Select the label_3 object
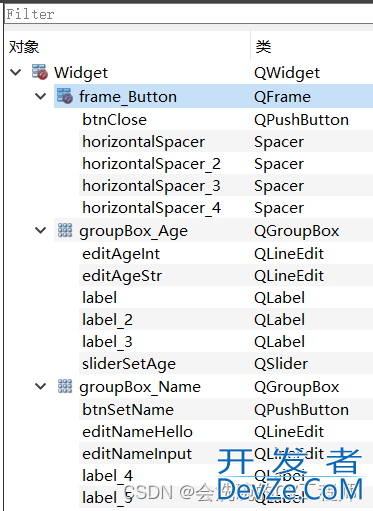Screen dimensions: 373x511 tap(107, 342)
